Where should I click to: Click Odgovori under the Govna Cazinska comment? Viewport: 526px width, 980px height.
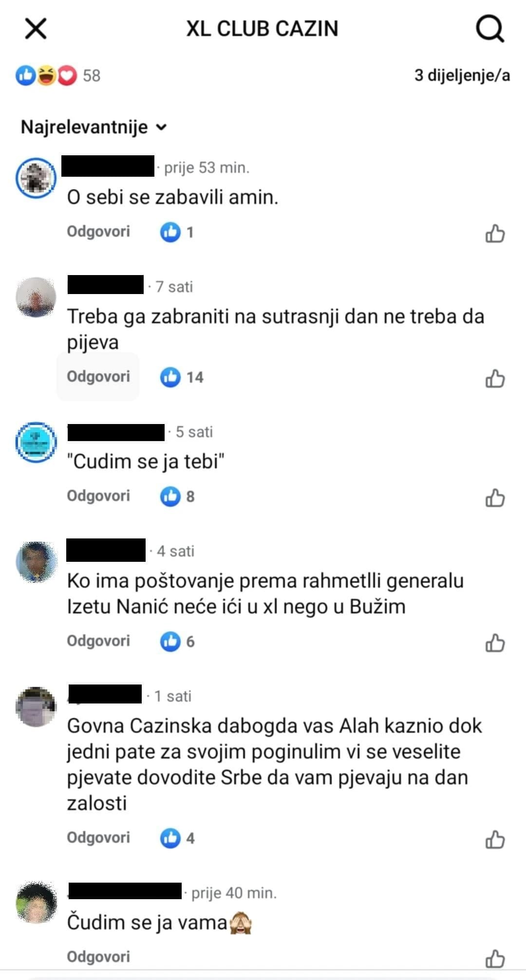click(98, 837)
